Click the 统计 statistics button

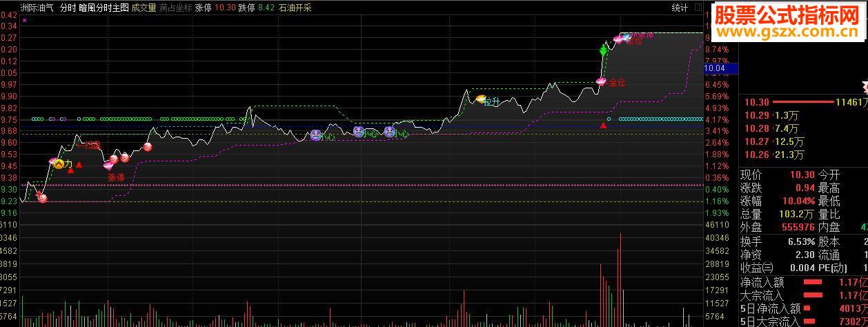(679, 8)
